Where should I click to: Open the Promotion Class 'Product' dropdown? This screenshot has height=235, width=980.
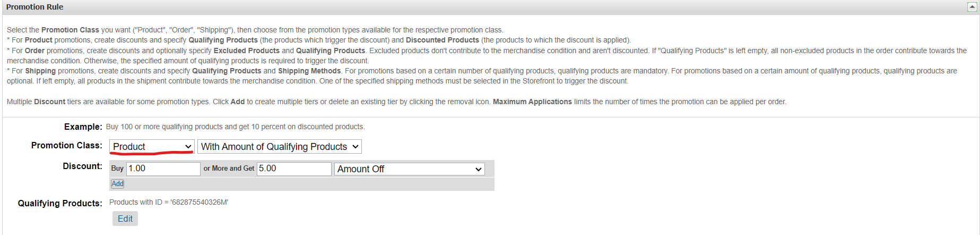click(x=151, y=147)
